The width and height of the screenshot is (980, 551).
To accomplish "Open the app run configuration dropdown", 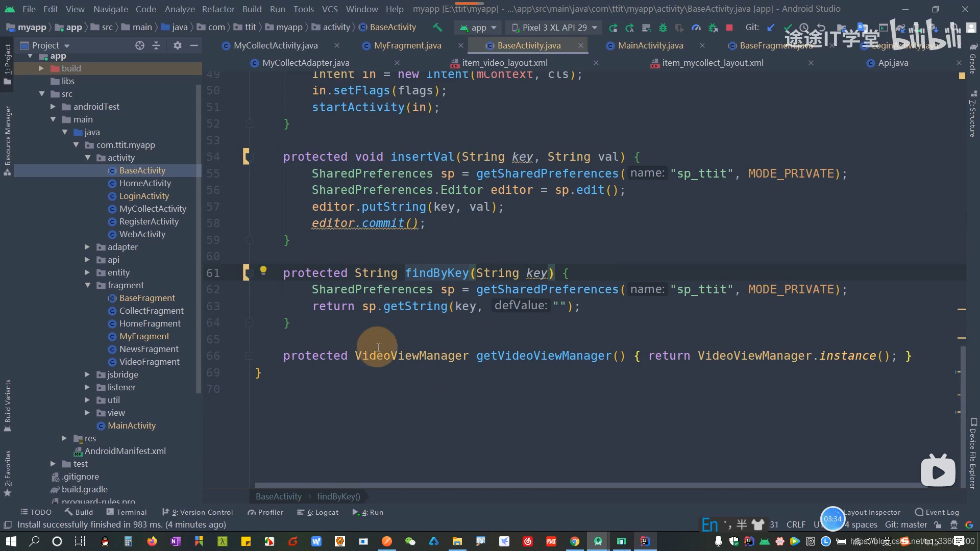I will click(x=478, y=28).
